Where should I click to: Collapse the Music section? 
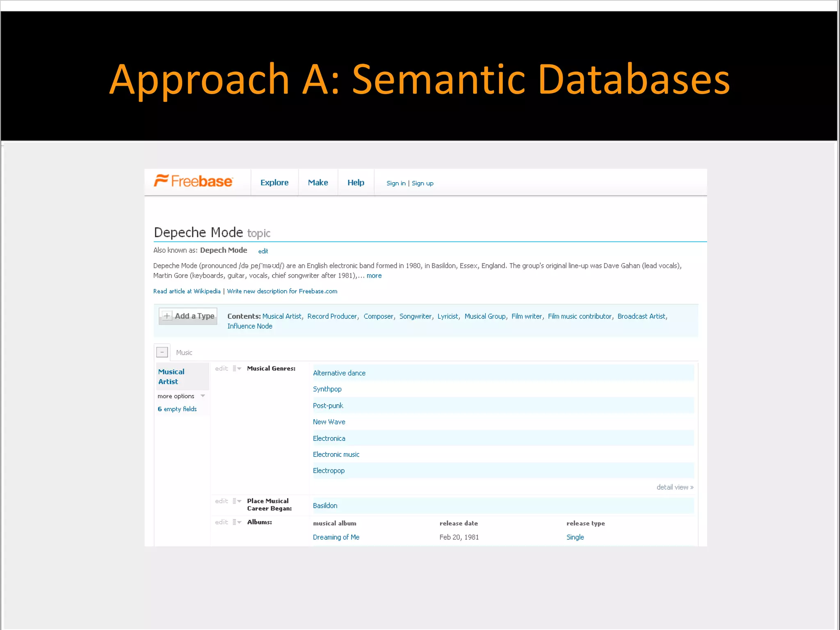tap(162, 352)
